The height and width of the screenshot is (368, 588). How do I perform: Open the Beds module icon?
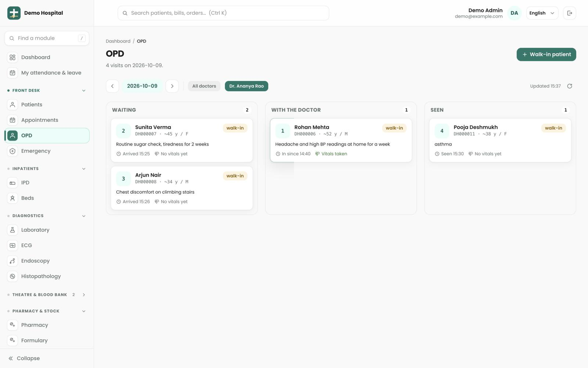click(13, 198)
